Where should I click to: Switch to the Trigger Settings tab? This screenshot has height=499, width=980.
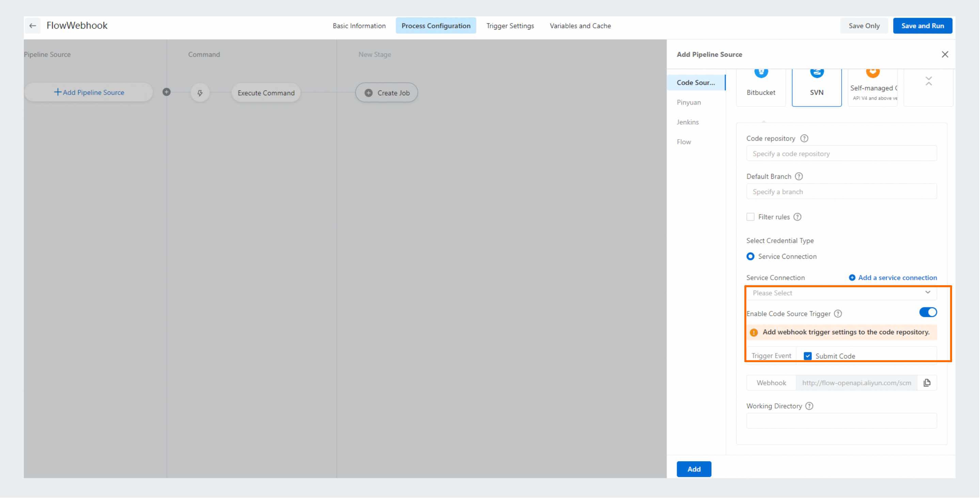point(510,26)
